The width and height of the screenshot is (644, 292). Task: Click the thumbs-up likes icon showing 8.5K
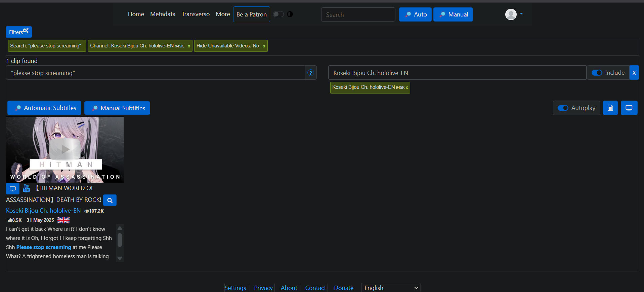[x=10, y=220]
